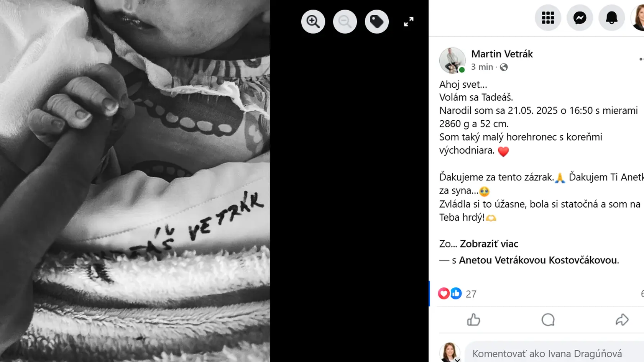This screenshot has width=644, height=362.
Task: Open Martin Vetrák's profile name link
Action: [502, 54]
